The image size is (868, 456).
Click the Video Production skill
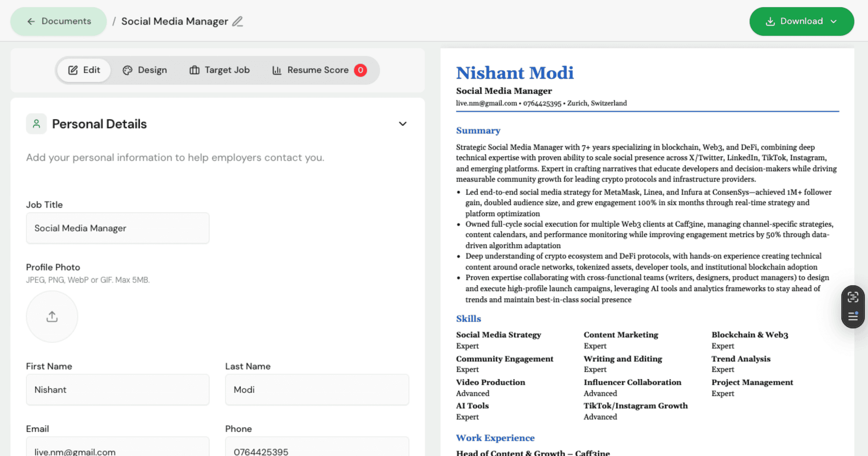click(491, 382)
